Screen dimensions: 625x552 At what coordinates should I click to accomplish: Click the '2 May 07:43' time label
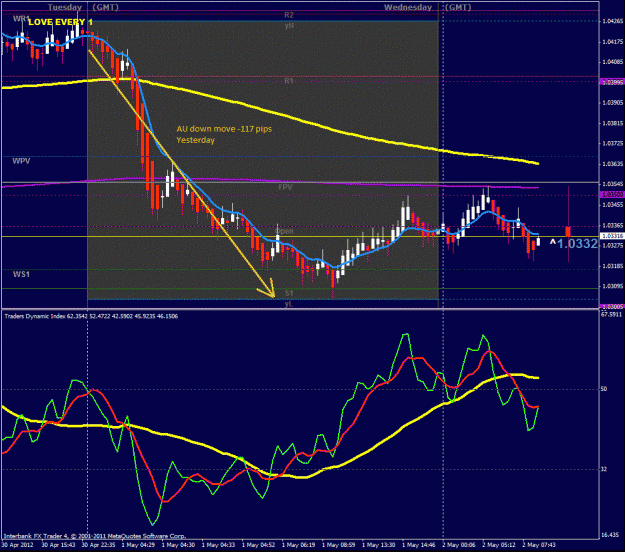pos(539,545)
